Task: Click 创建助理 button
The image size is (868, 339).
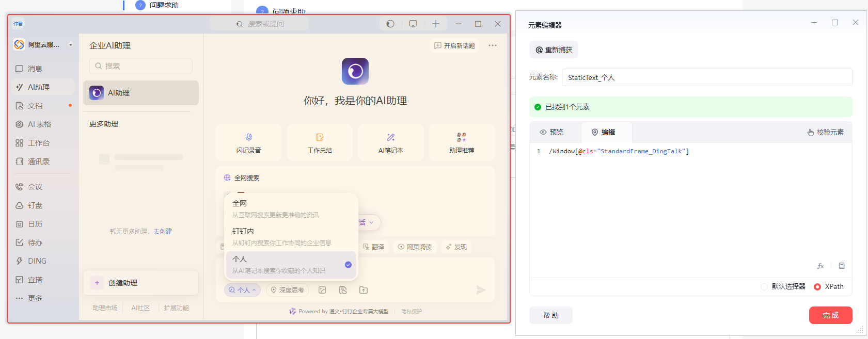Action: (141, 283)
